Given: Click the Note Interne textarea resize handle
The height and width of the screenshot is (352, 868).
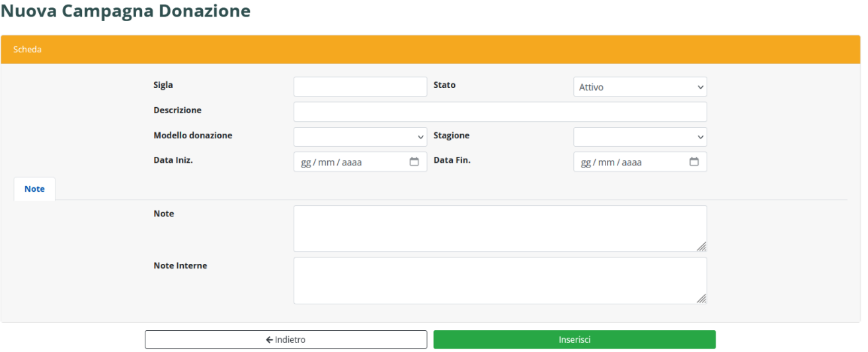Looking at the screenshot, I should click(x=701, y=299).
